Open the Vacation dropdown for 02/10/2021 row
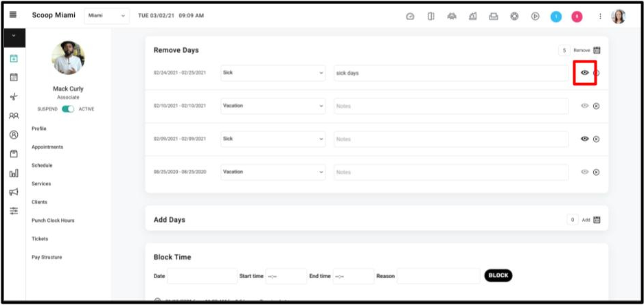 tap(273, 106)
